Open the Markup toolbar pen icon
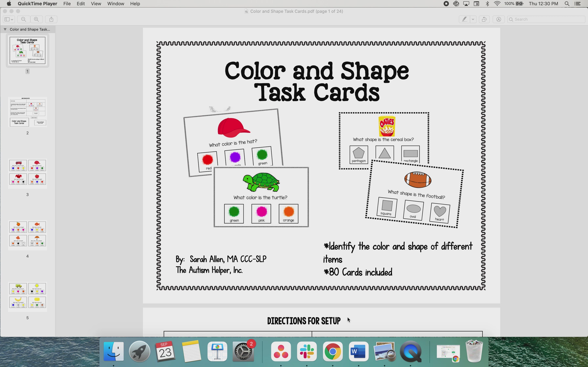 (499, 19)
